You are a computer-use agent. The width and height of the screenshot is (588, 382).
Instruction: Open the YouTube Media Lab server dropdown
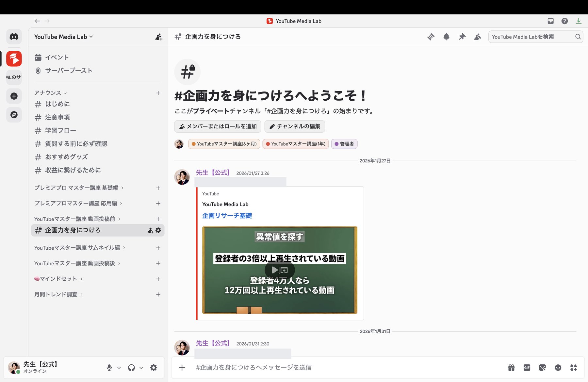64,37
